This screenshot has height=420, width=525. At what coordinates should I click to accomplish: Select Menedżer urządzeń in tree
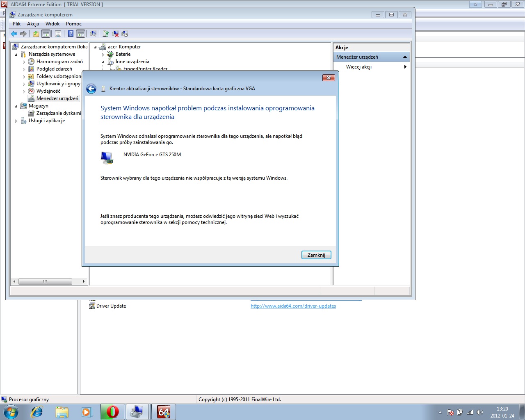[57, 98]
